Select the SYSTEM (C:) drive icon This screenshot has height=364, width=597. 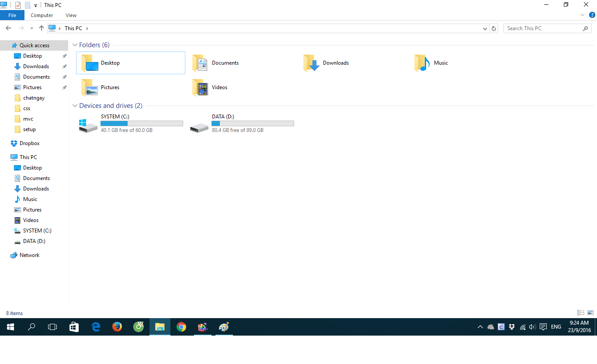point(88,126)
